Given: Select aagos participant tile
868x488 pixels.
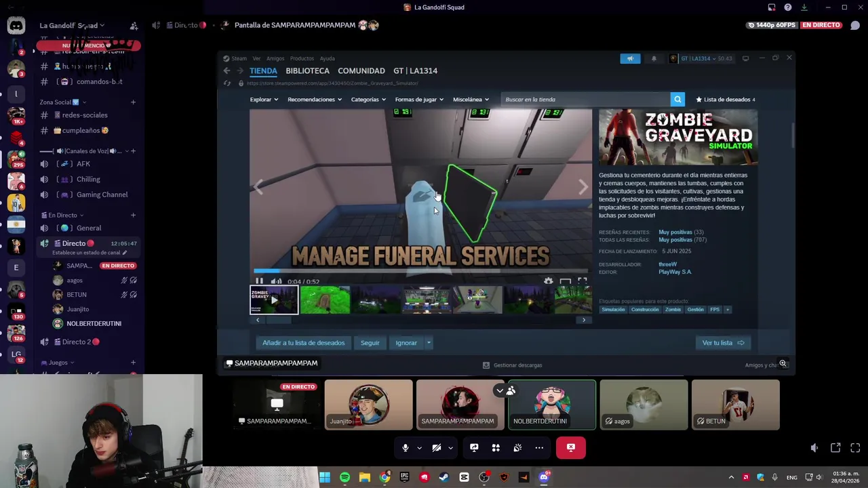Looking at the screenshot, I should 644,405.
